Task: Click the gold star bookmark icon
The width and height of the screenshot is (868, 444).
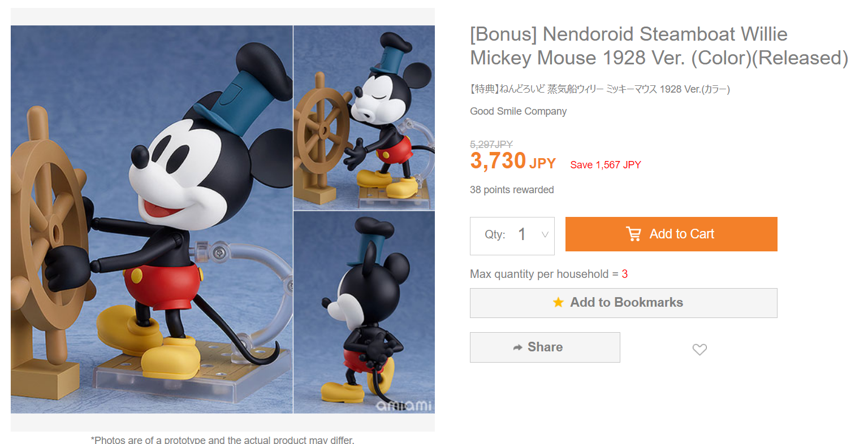Action: click(558, 302)
